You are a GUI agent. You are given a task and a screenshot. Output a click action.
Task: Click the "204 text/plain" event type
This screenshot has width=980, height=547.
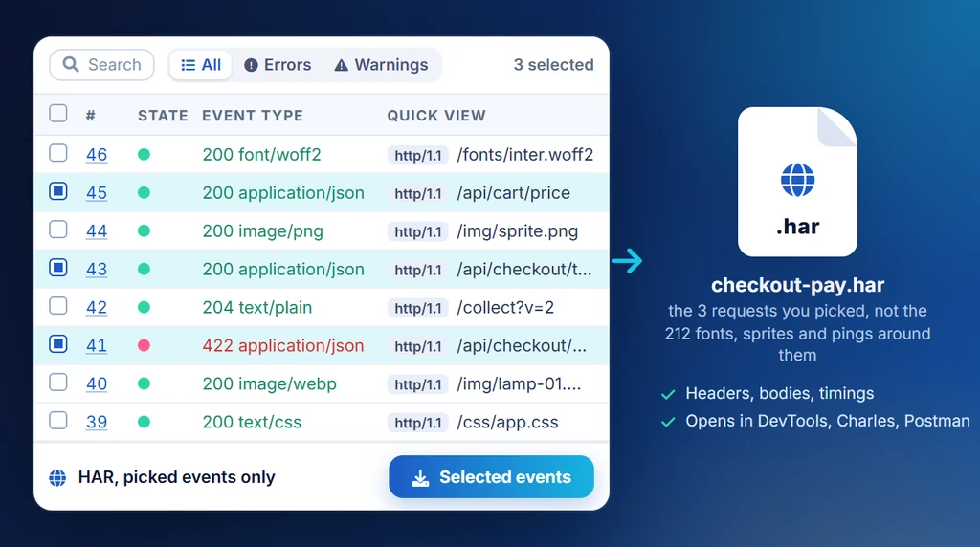click(256, 307)
